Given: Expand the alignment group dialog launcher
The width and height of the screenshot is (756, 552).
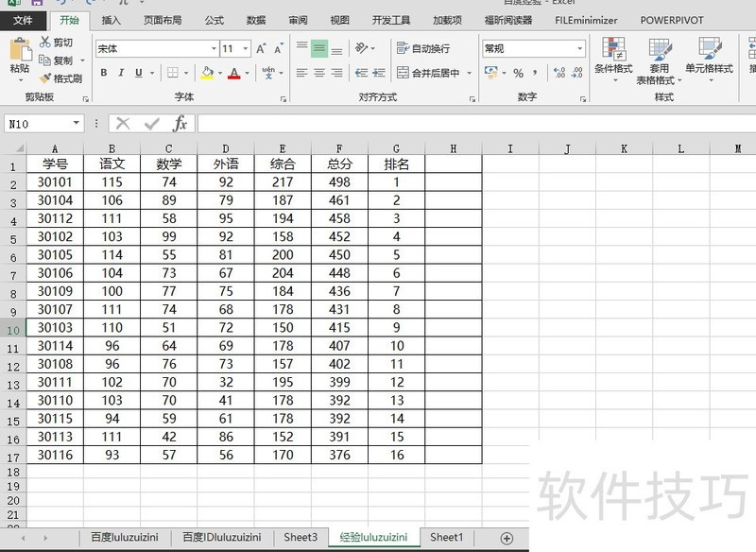Looking at the screenshot, I should coord(472,99).
